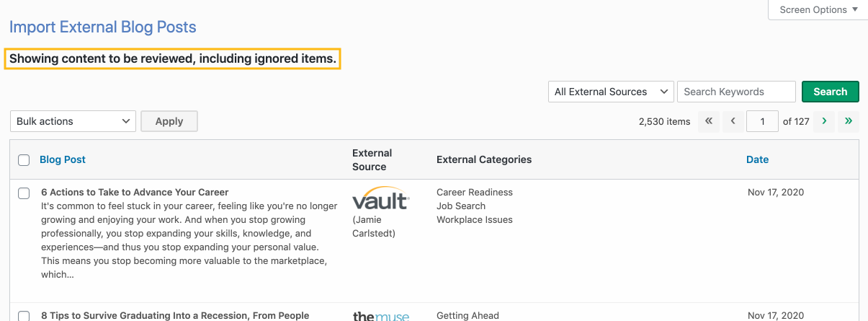Expand the Screen Options panel
The width and height of the screenshot is (868, 321).
[818, 10]
